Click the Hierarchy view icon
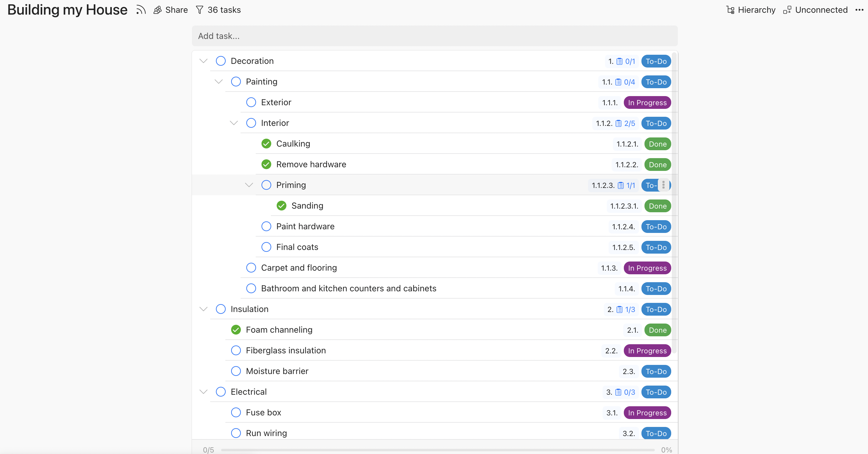Image resolution: width=868 pixels, height=454 pixels. (730, 10)
